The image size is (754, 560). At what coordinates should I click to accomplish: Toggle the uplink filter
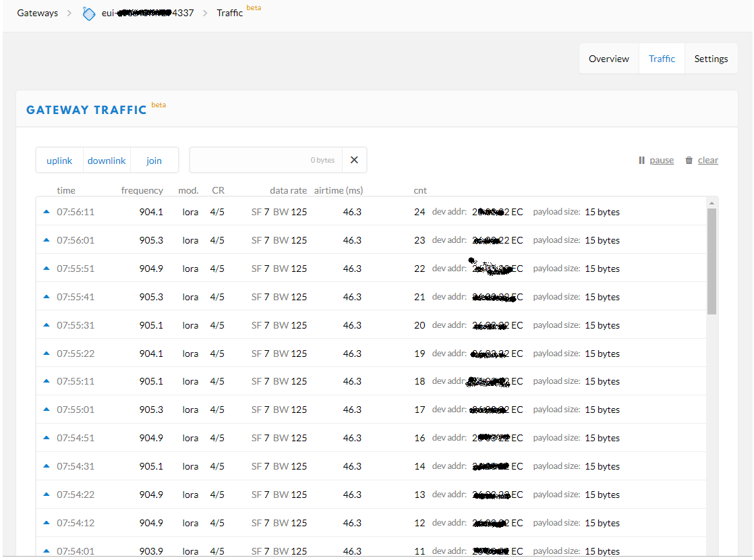pyautogui.click(x=59, y=161)
